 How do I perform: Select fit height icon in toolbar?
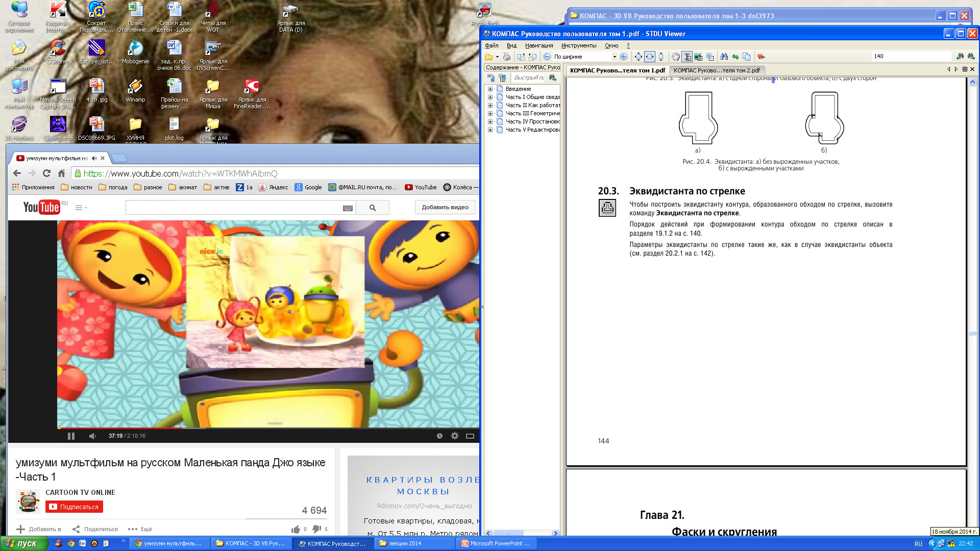[661, 57]
